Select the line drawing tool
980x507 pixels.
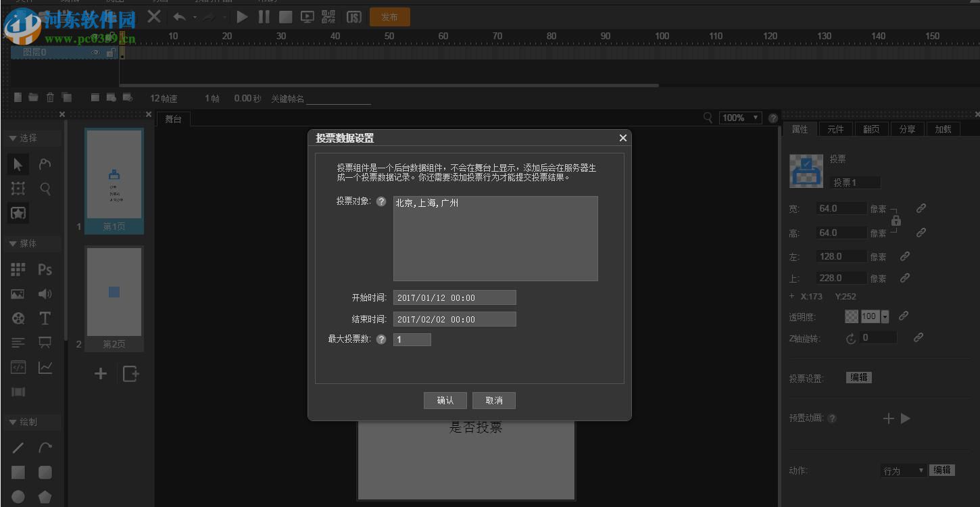pyautogui.click(x=18, y=447)
